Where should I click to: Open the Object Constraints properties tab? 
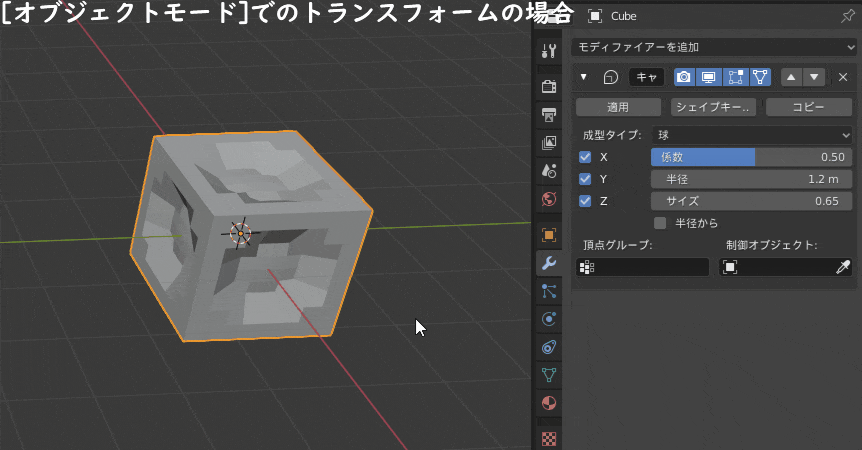point(549,347)
